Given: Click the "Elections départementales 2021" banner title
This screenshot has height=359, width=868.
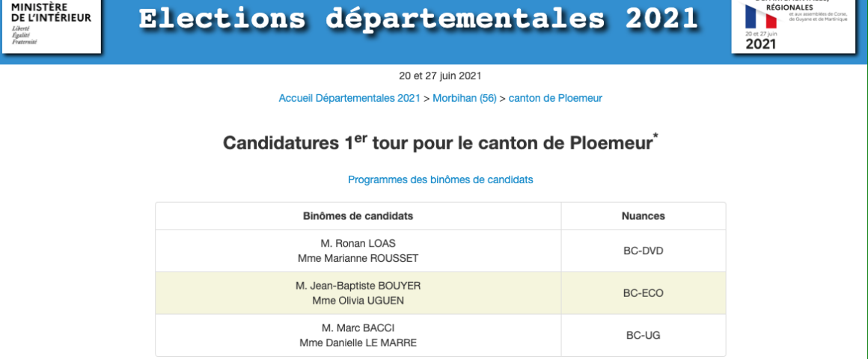Looking at the screenshot, I should (x=418, y=19).
